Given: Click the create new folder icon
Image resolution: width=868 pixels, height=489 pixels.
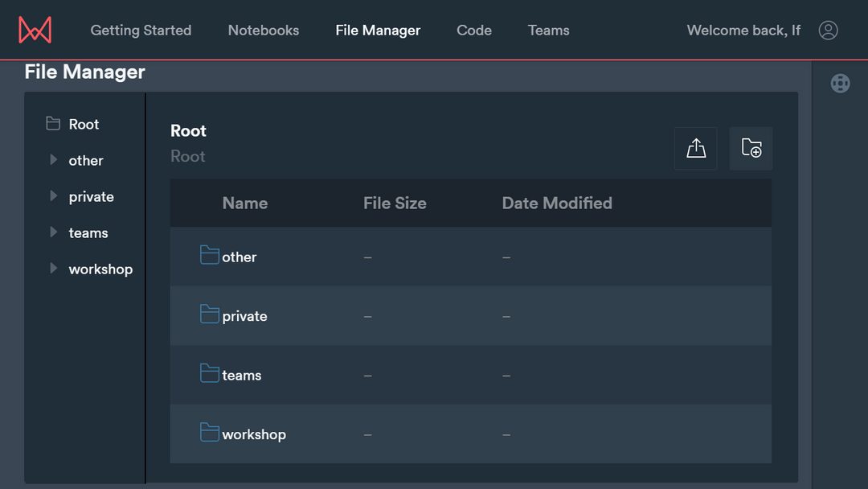Looking at the screenshot, I should click(x=751, y=148).
